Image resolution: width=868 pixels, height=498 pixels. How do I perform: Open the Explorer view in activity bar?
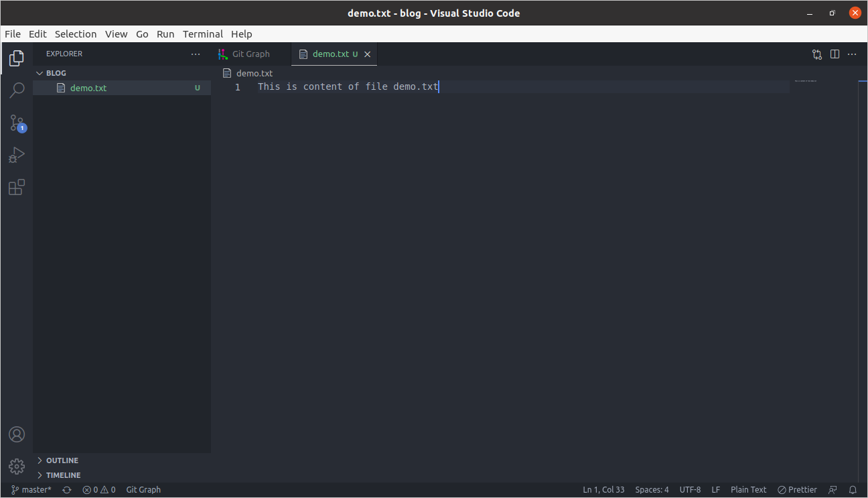coord(17,58)
